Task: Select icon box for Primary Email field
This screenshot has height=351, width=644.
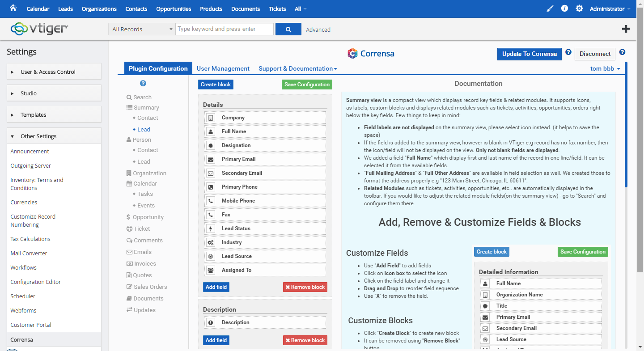Action: [x=211, y=159]
